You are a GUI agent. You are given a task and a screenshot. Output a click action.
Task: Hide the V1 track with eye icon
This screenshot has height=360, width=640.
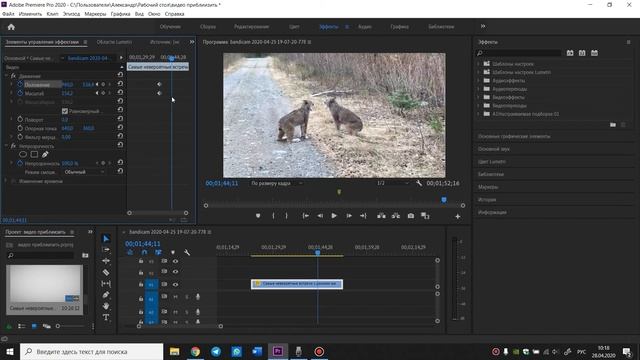click(x=175, y=284)
